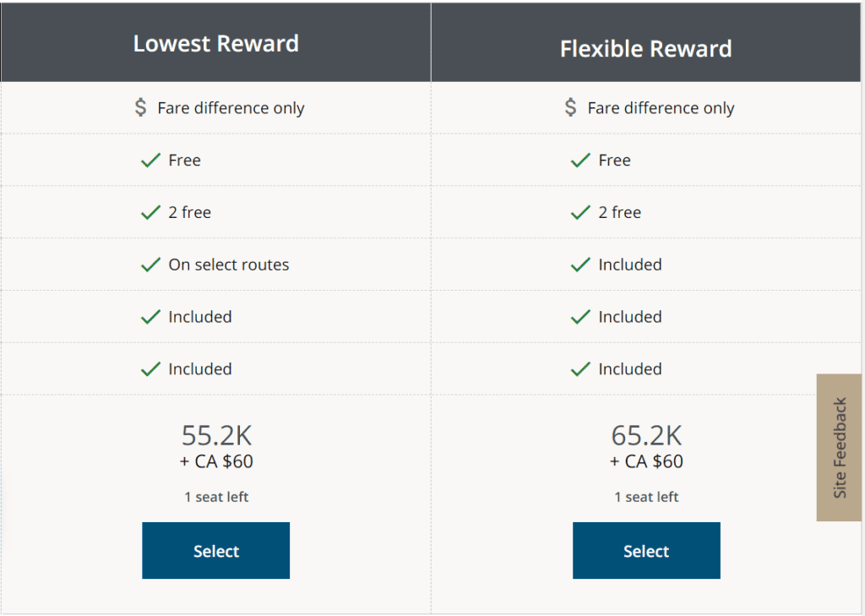The height and width of the screenshot is (616, 865).
Task: Click the 65.2K points price
Action: [x=646, y=435]
